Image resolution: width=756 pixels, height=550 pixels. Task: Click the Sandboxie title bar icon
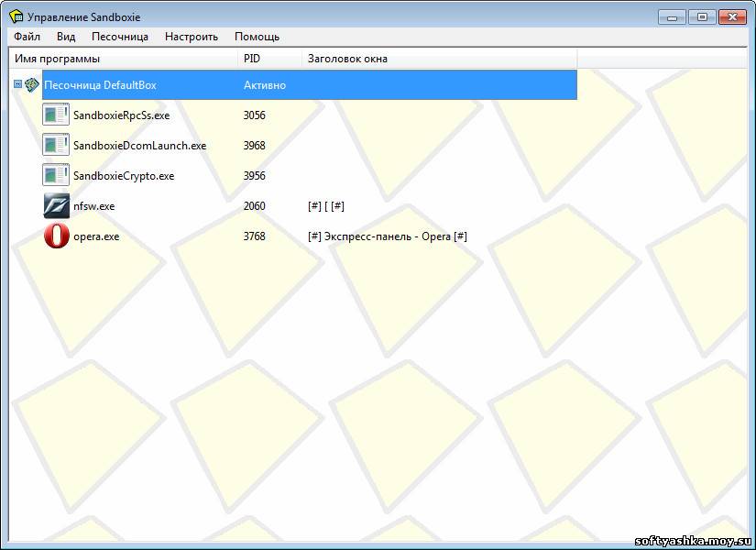pyautogui.click(x=16, y=16)
